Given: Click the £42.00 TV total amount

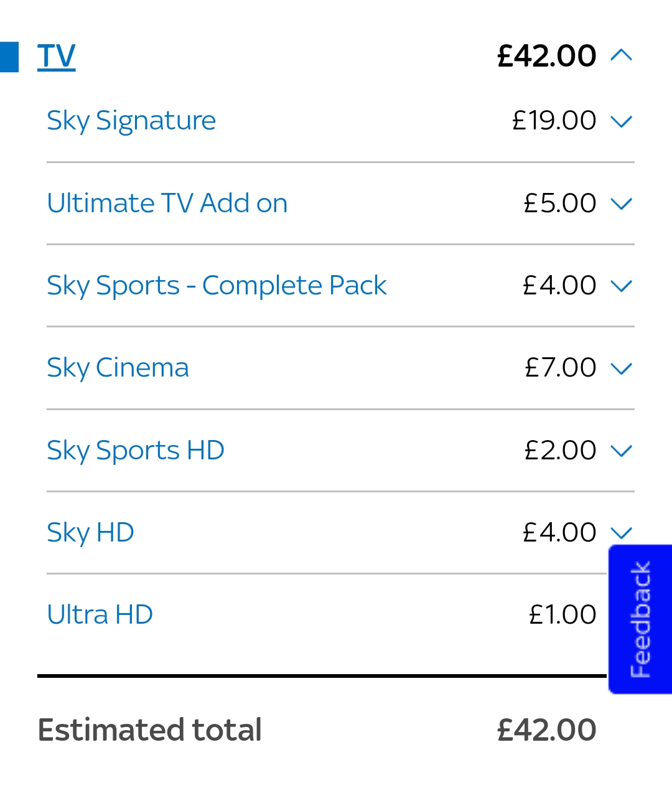Looking at the screenshot, I should pyautogui.click(x=546, y=56).
